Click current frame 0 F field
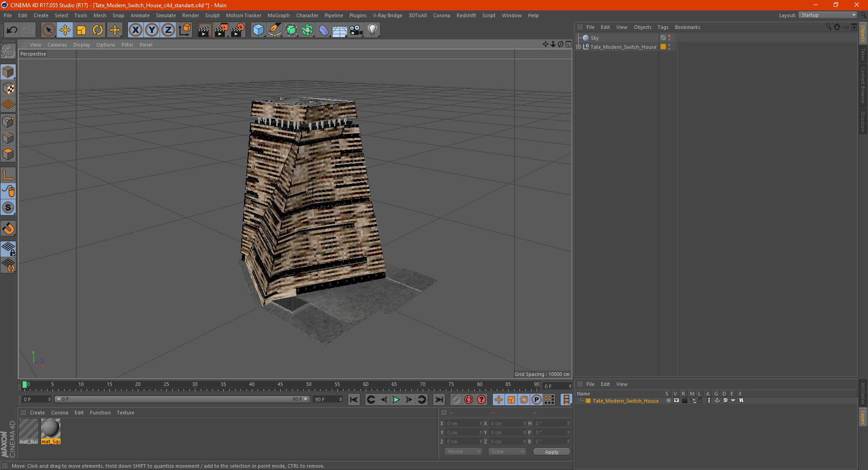This screenshot has width=868, height=470. click(37, 399)
